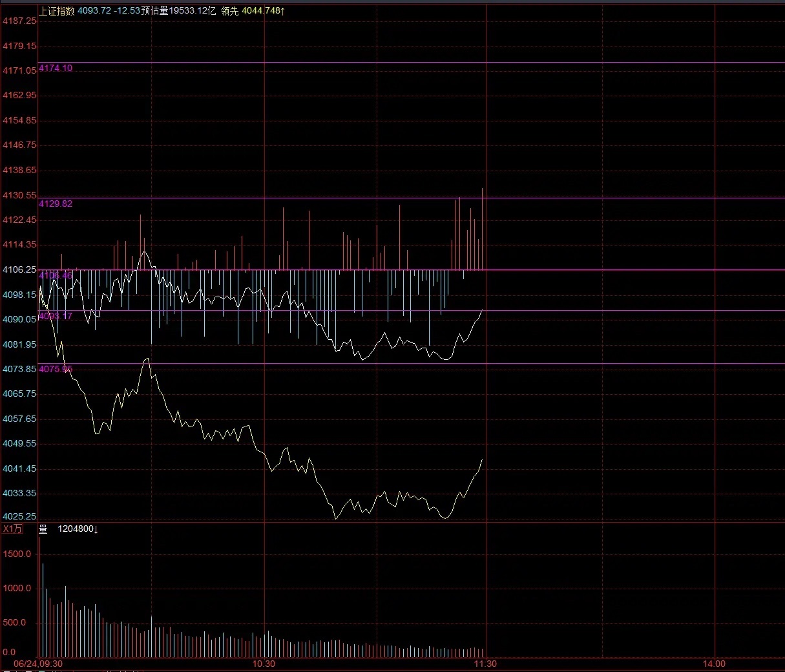785x672 pixels.
Task: Click the 量 volume indicator label
Action: [43, 529]
